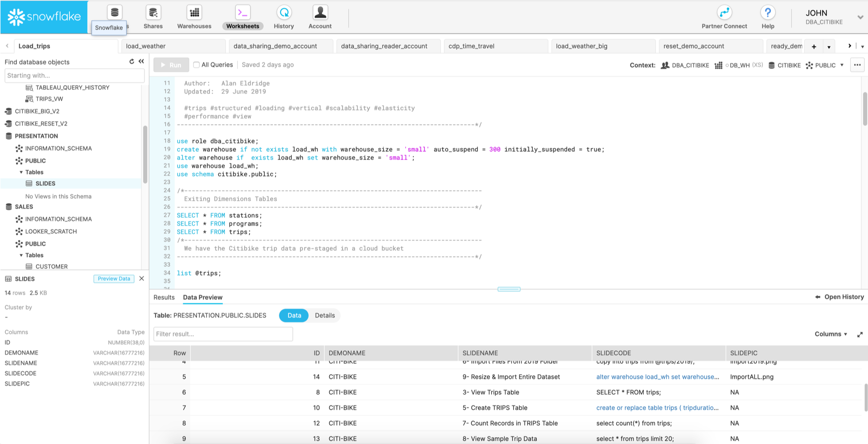Click the Run button
This screenshot has width=868, height=444.
pos(171,65)
